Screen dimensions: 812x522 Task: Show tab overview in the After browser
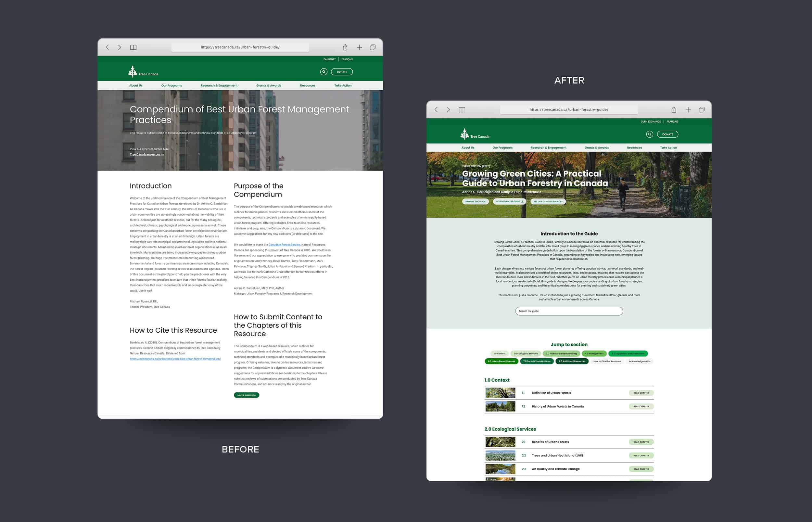(702, 110)
